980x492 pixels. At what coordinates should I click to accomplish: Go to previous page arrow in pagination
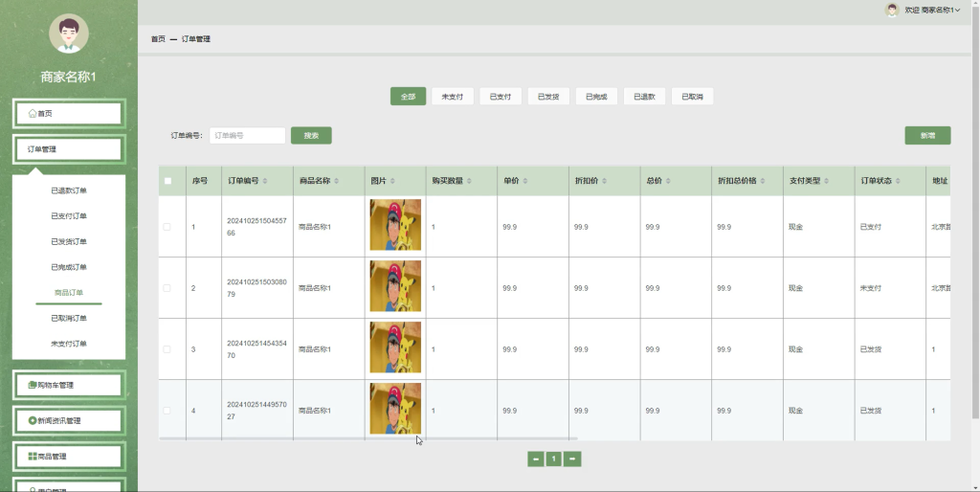[x=536, y=459]
